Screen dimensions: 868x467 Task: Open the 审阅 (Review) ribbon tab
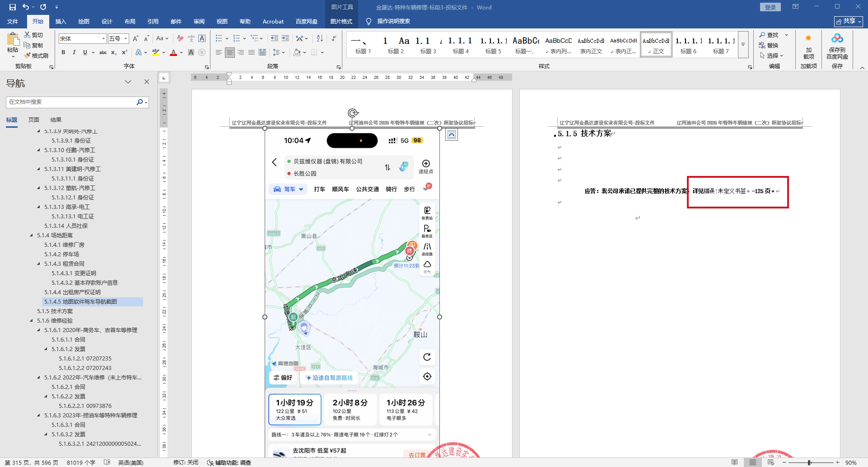click(x=199, y=22)
